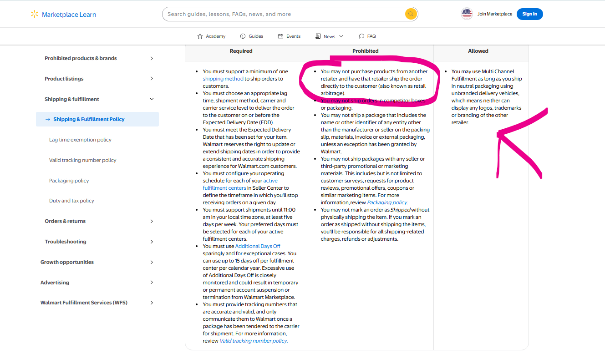605x364 pixels.
Task: Click the Troubleshooting label
Action: click(x=66, y=242)
